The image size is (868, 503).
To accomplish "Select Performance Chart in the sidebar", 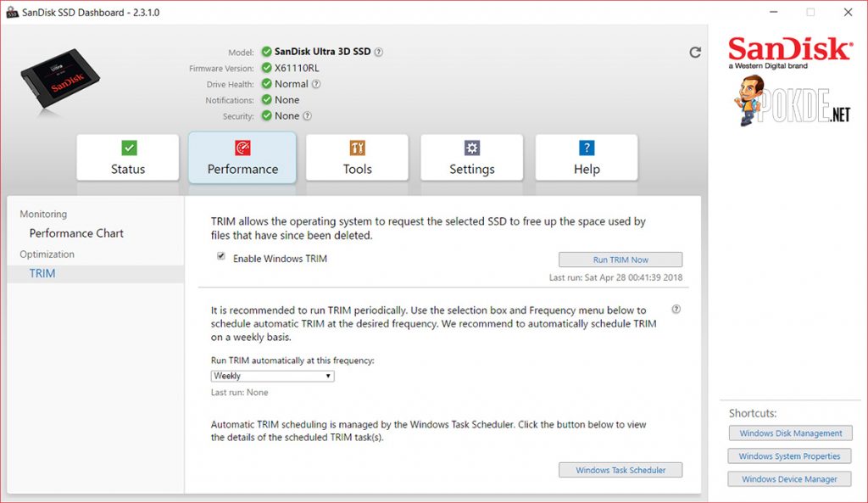I will [x=76, y=233].
